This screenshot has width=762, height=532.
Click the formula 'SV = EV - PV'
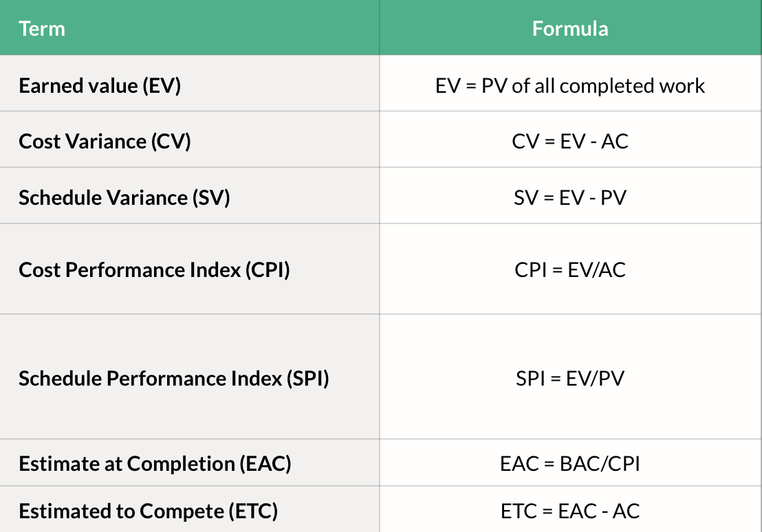pyautogui.click(x=570, y=198)
